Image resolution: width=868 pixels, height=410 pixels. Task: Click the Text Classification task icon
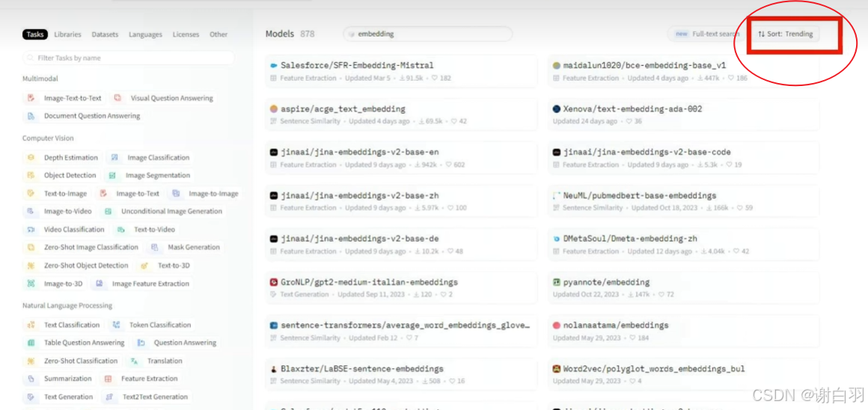(31, 325)
